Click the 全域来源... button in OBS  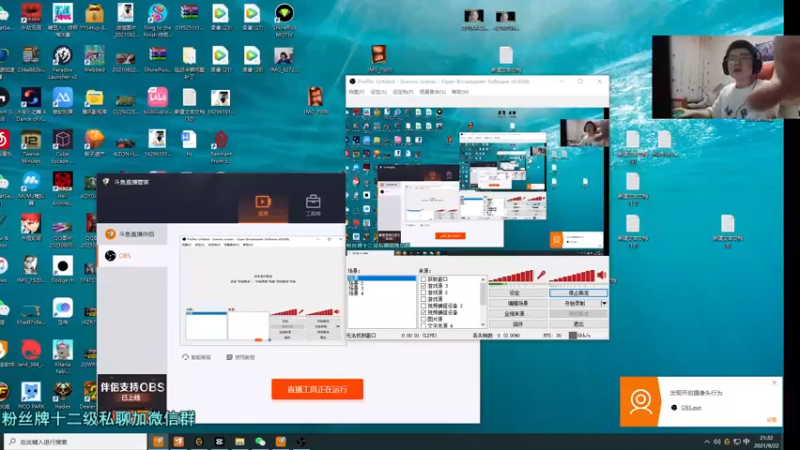click(518, 314)
